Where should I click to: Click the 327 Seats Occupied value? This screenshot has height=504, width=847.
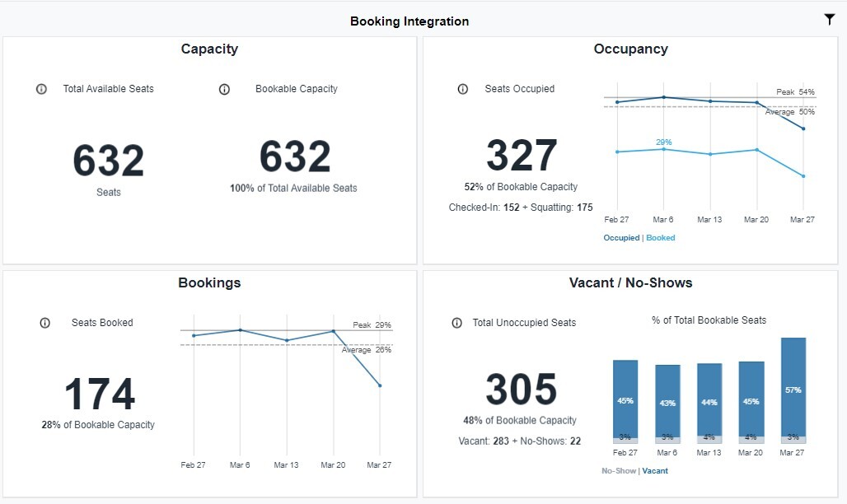point(522,156)
